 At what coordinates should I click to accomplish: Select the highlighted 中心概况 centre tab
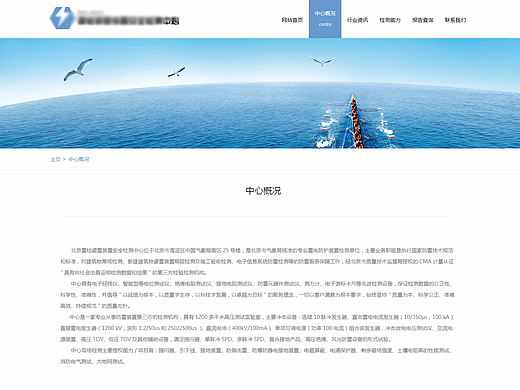325,19
